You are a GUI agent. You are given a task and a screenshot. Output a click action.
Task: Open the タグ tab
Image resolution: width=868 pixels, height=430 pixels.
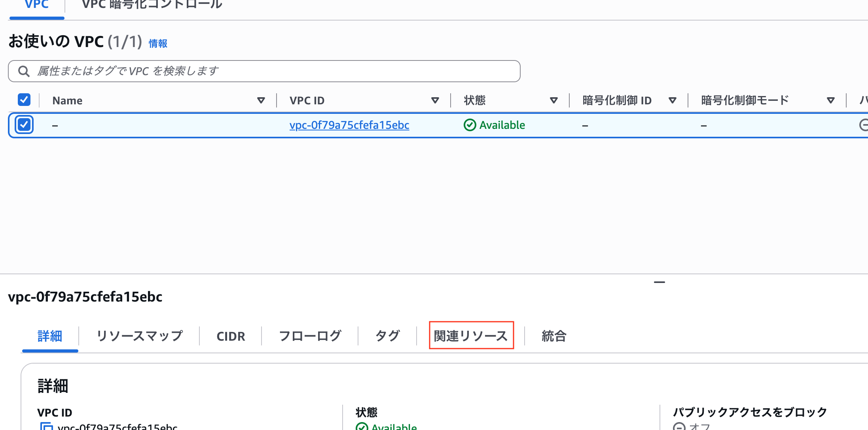387,336
